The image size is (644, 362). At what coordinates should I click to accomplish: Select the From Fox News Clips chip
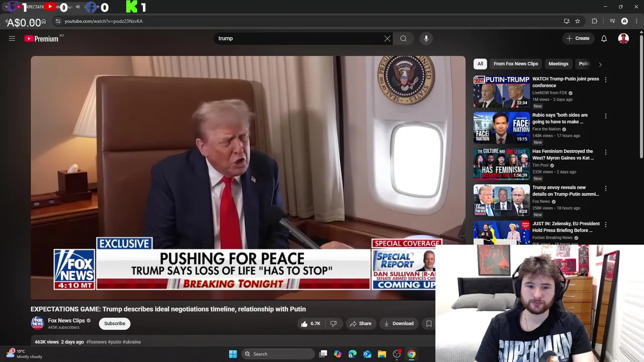[x=516, y=64]
